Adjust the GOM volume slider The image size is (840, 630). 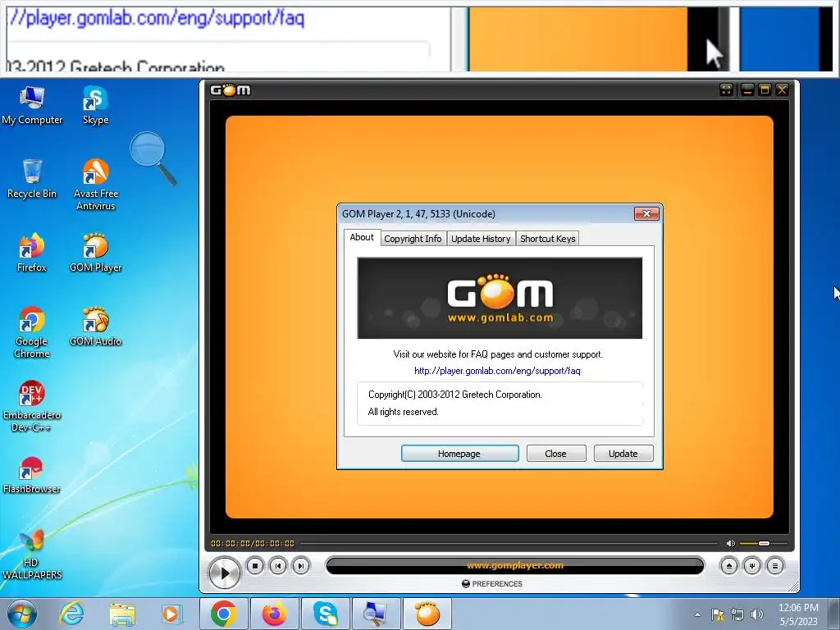click(764, 543)
